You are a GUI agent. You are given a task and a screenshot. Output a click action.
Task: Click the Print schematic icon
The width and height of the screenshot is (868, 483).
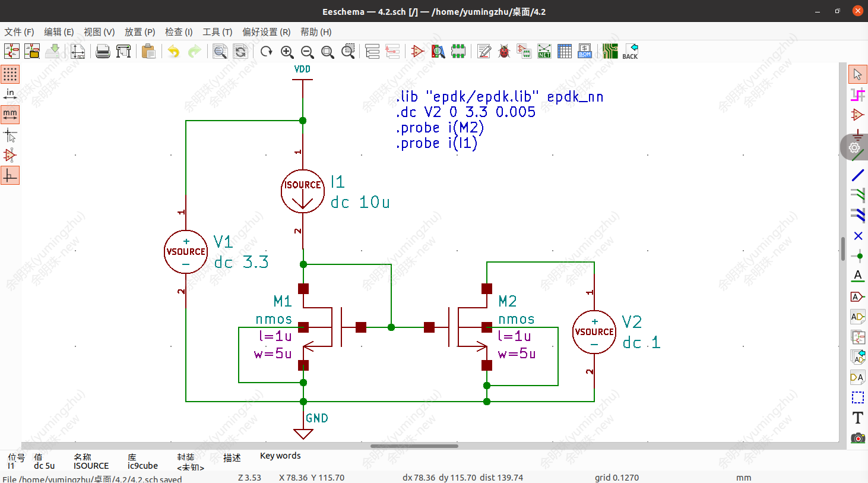click(x=103, y=52)
